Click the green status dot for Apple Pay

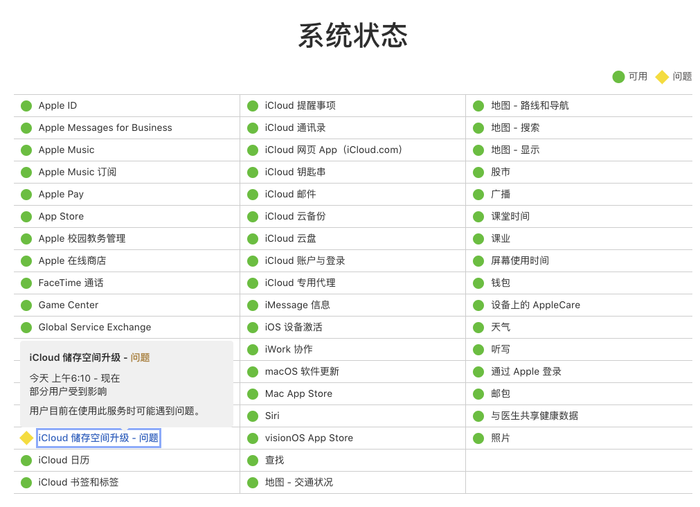(x=26, y=195)
